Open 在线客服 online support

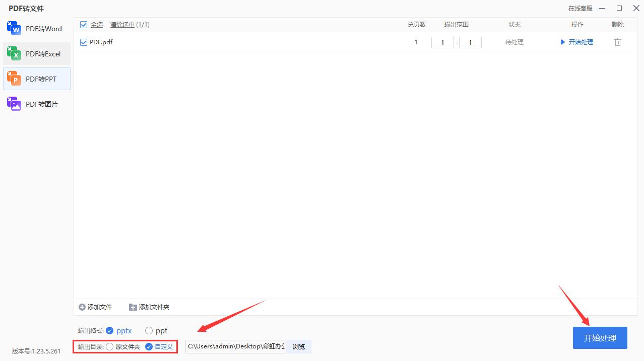[x=581, y=9]
